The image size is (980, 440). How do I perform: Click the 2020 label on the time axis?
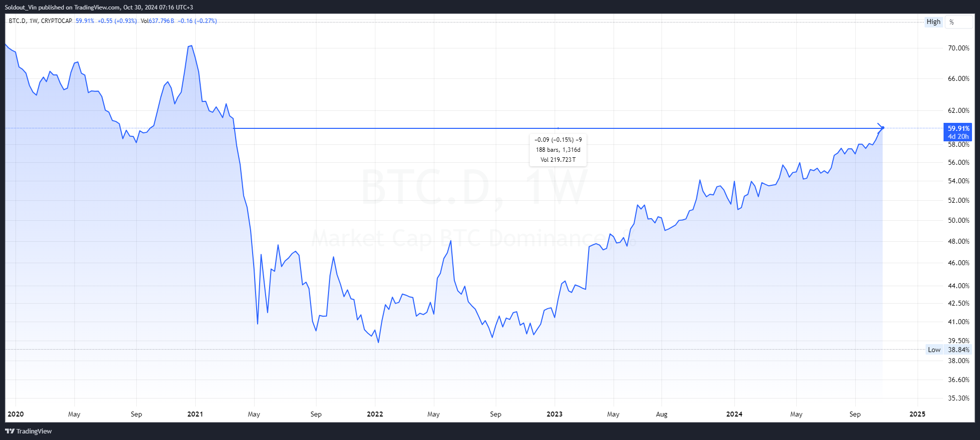15,414
